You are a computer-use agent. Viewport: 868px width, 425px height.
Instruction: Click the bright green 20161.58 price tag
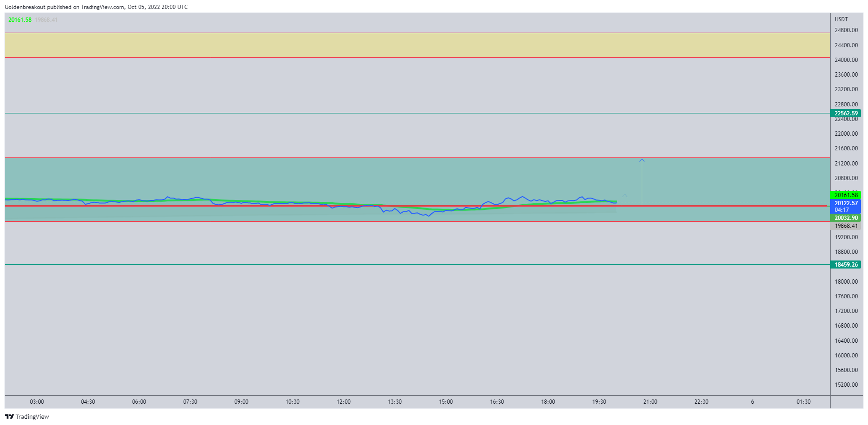pyautogui.click(x=846, y=195)
